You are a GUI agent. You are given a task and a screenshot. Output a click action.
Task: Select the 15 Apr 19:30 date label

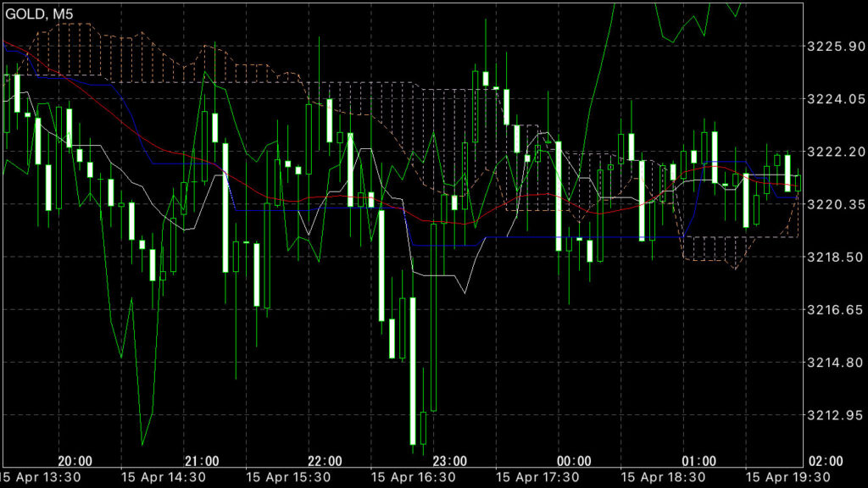tap(787, 478)
